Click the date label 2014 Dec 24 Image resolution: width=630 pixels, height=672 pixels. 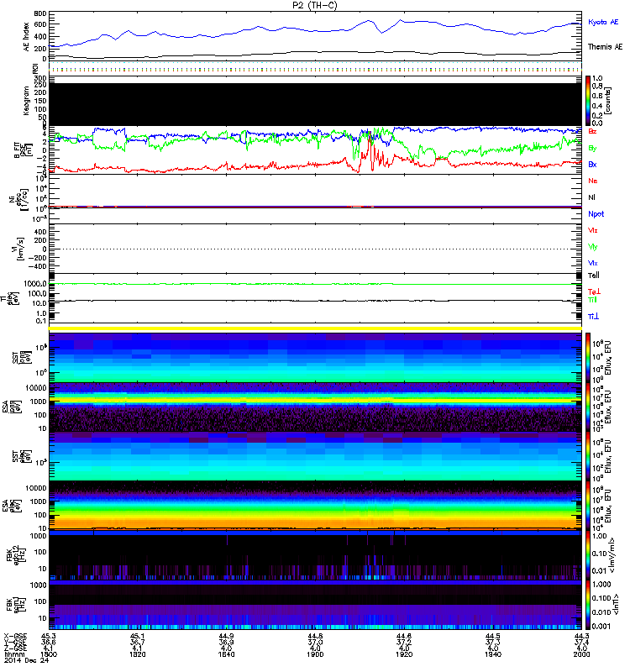pyautogui.click(x=27, y=660)
